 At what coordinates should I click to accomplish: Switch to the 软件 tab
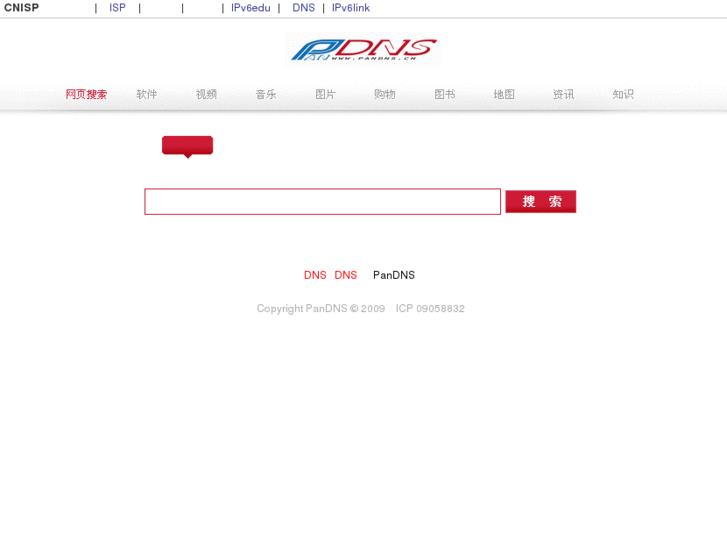147,94
